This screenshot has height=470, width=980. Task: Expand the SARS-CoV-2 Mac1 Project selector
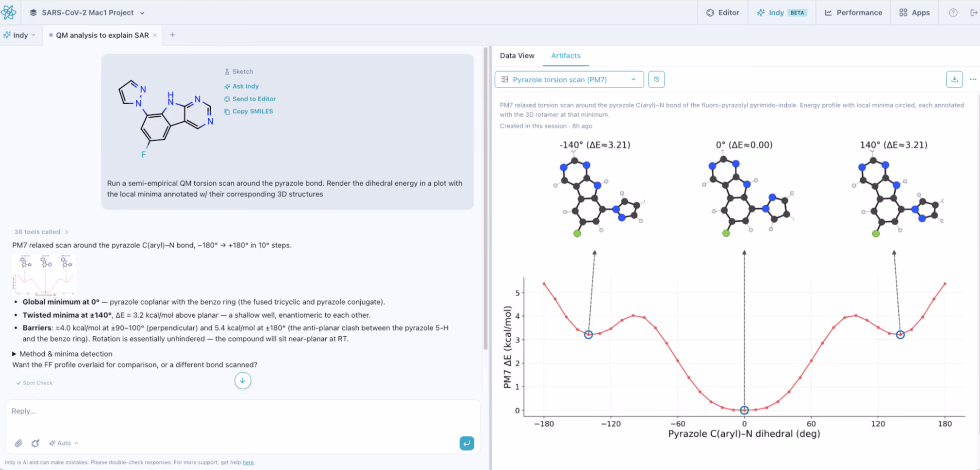pyautogui.click(x=87, y=13)
